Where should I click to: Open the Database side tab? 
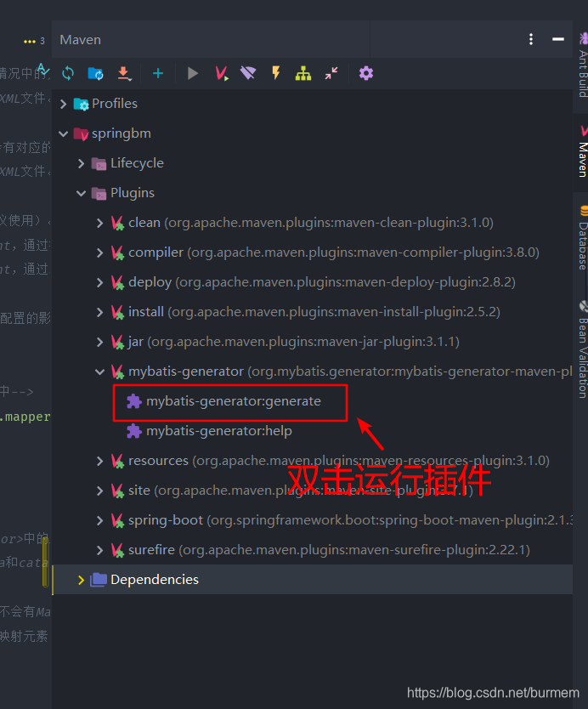click(583, 238)
